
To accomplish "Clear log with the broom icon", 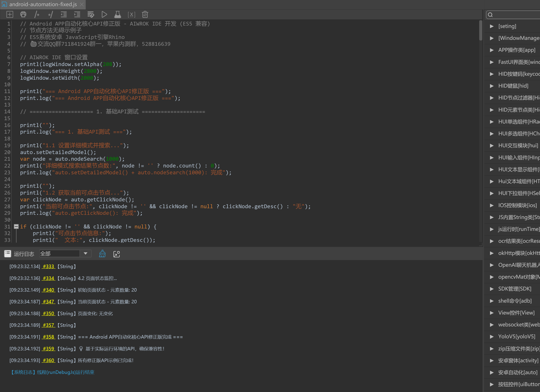I will point(102,254).
